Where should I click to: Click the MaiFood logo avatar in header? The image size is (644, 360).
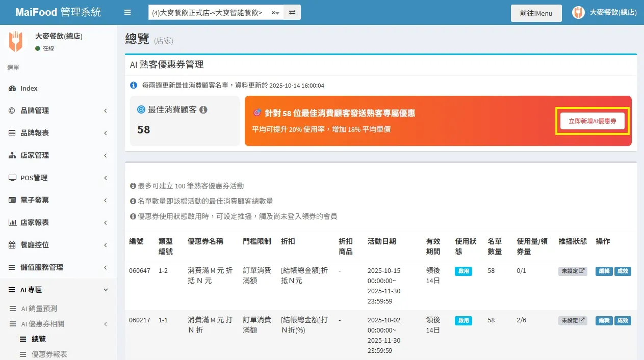pyautogui.click(x=578, y=13)
